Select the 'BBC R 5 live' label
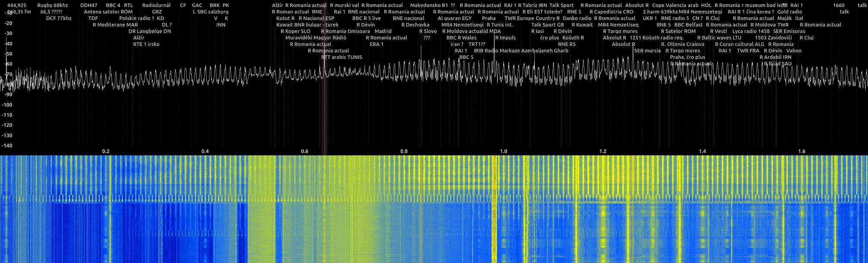Image resolution: width=868 pixels, height=263 pixels. pos(367,18)
